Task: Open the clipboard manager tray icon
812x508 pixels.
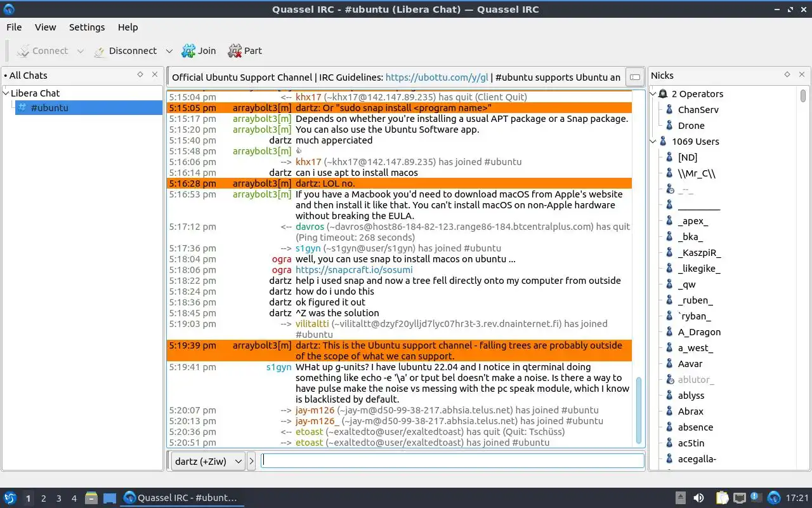Action: 722,498
